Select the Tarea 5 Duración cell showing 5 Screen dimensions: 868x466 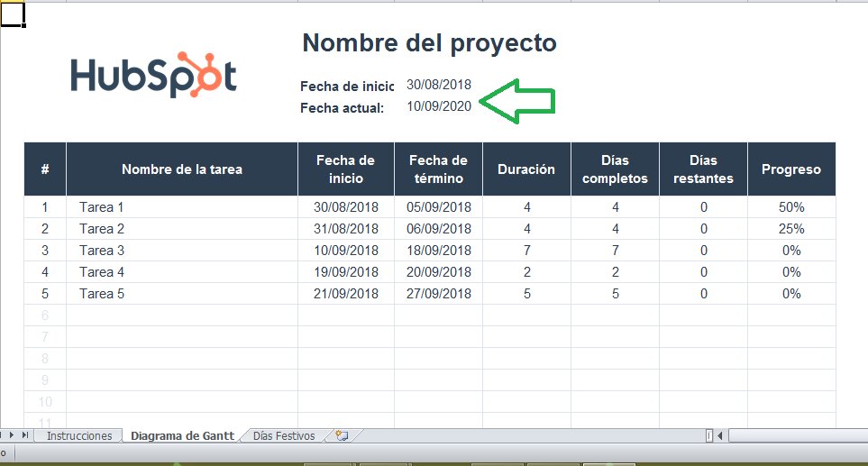pyautogui.click(x=526, y=293)
